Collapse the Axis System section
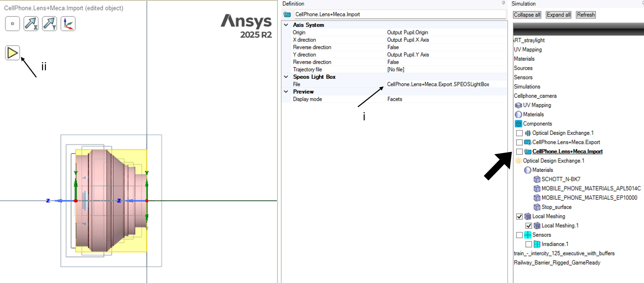 click(x=286, y=25)
